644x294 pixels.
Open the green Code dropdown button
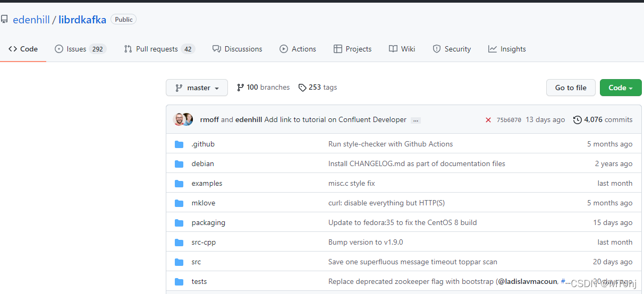coord(621,88)
